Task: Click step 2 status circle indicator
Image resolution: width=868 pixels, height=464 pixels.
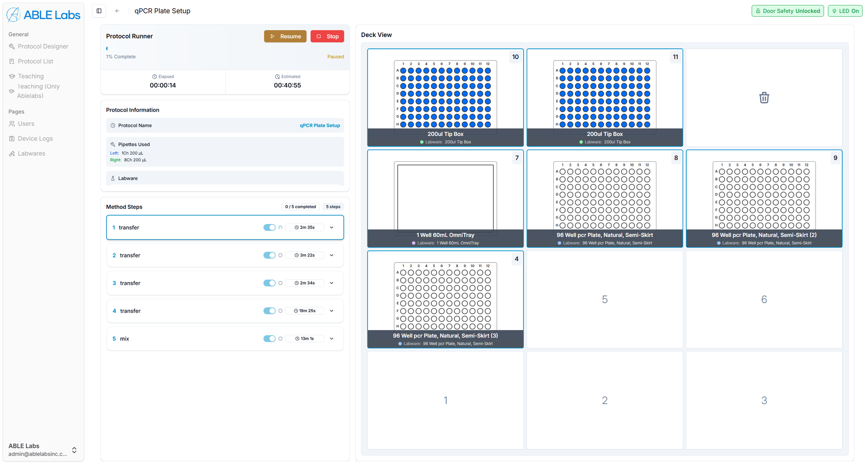Action: 280,255
